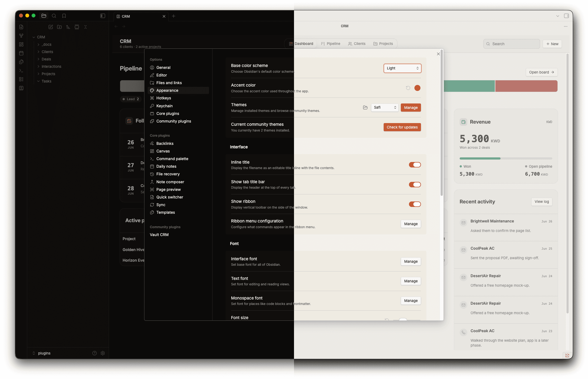Viewport: 588px width, 379px height.
Task: Collapse the CRM root folder
Action: click(x=34, y=37)
